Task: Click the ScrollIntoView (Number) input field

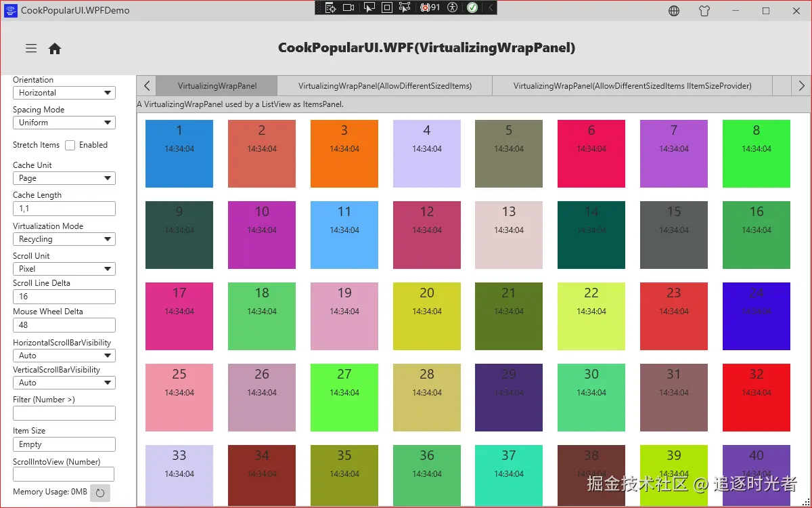Action: tap(64, 474)
